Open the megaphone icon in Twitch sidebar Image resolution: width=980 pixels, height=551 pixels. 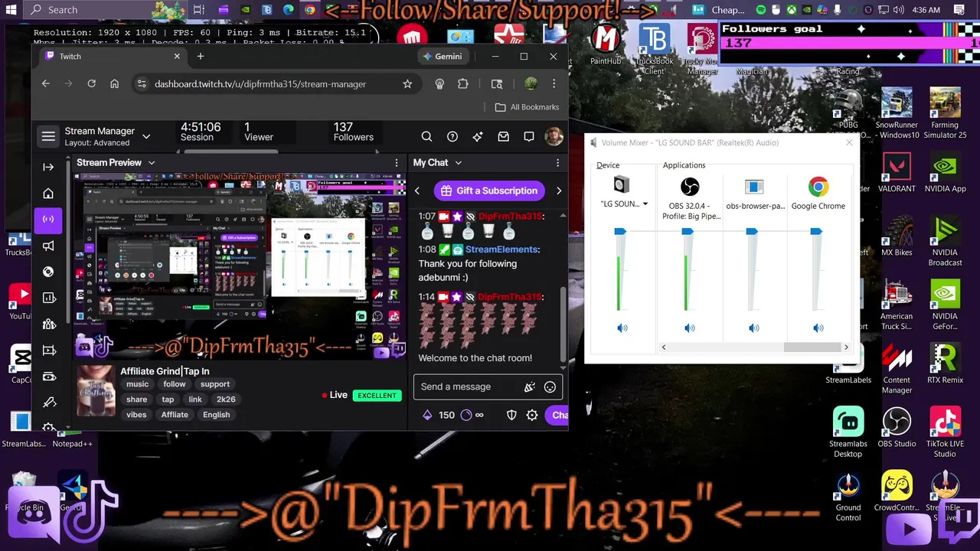(x=48, y=246)
